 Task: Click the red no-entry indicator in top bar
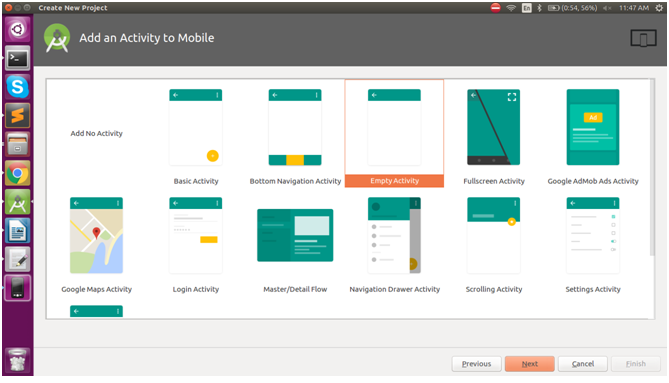495,8
